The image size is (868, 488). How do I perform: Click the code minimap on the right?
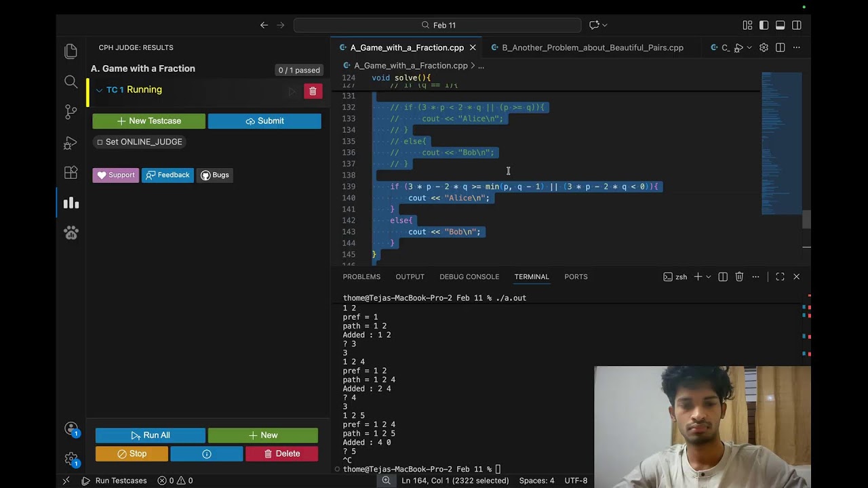point(781,143)
